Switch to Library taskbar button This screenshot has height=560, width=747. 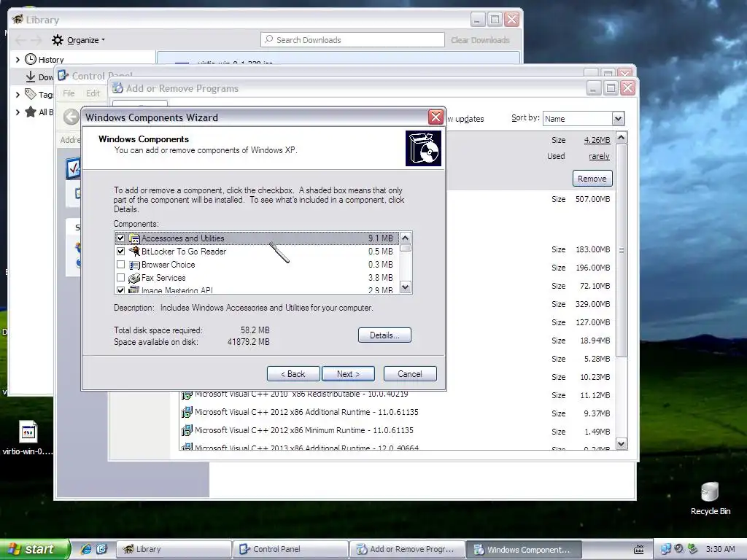click(x=174, y=549)
